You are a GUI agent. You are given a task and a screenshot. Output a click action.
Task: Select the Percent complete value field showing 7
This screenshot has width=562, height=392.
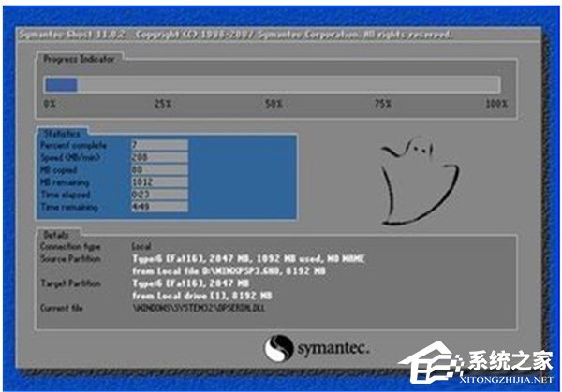pos(159,145)
